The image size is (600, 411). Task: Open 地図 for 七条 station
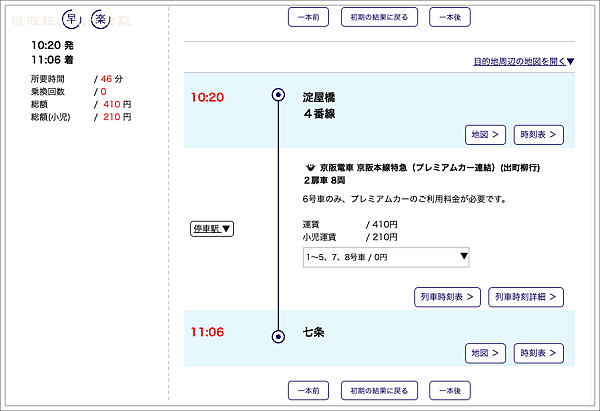485,353
